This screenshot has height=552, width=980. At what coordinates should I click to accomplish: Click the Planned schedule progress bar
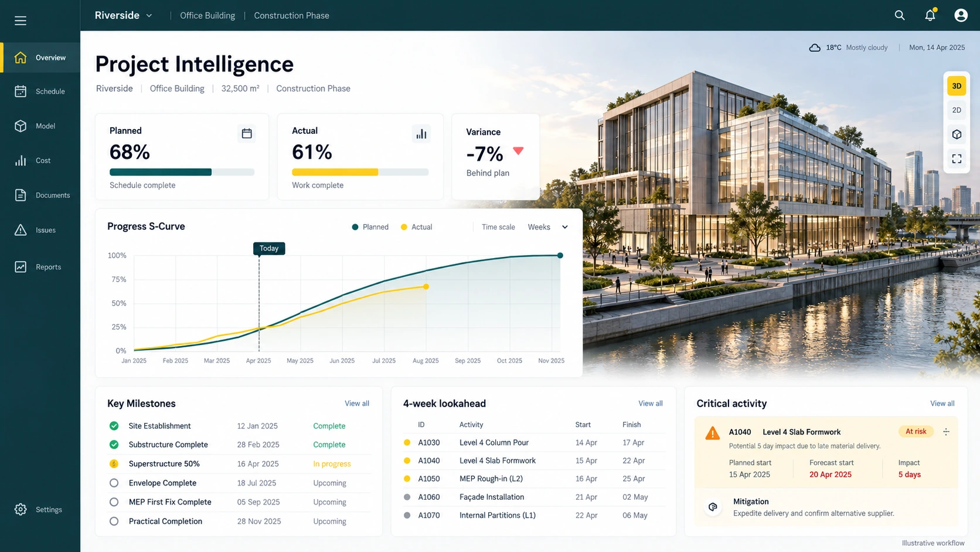click(x=182, y=172)
